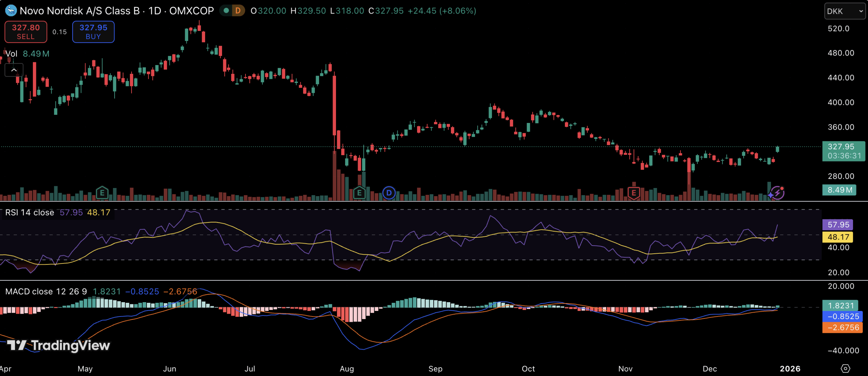Select the MACD close 12 26 9 label
The height and width of the screenshot is (376, 868).
tap(46, 291)
